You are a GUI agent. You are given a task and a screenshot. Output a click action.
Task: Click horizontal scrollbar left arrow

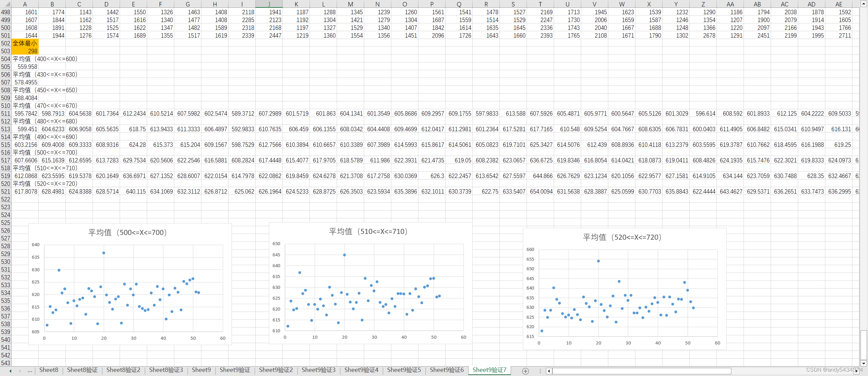tap(549, 371)
